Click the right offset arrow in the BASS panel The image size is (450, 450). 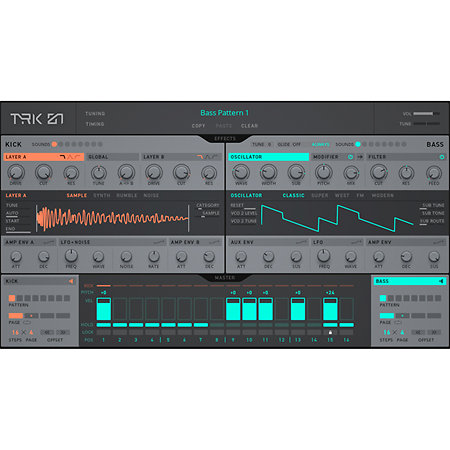point(434,332)
